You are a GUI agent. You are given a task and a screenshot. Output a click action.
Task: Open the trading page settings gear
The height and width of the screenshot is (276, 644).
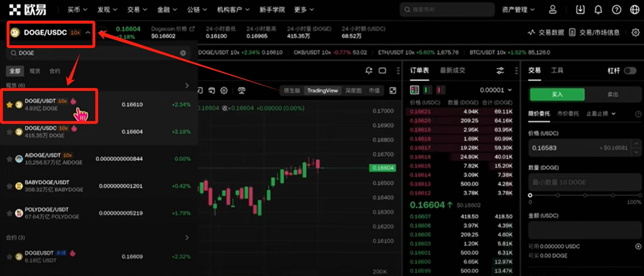pyautogui.click(x=635, y=32)
